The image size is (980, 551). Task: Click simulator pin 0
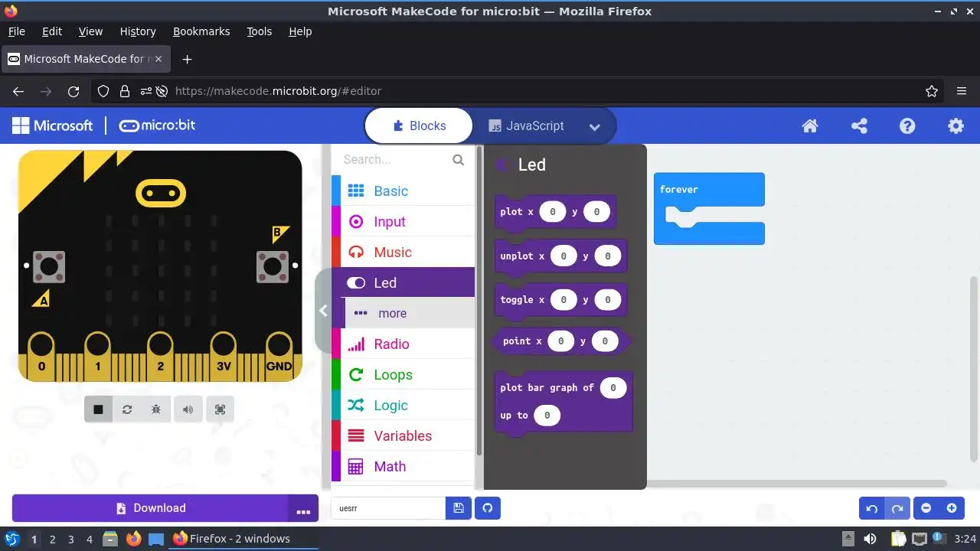pyautogui.click(x=41, y=358)
